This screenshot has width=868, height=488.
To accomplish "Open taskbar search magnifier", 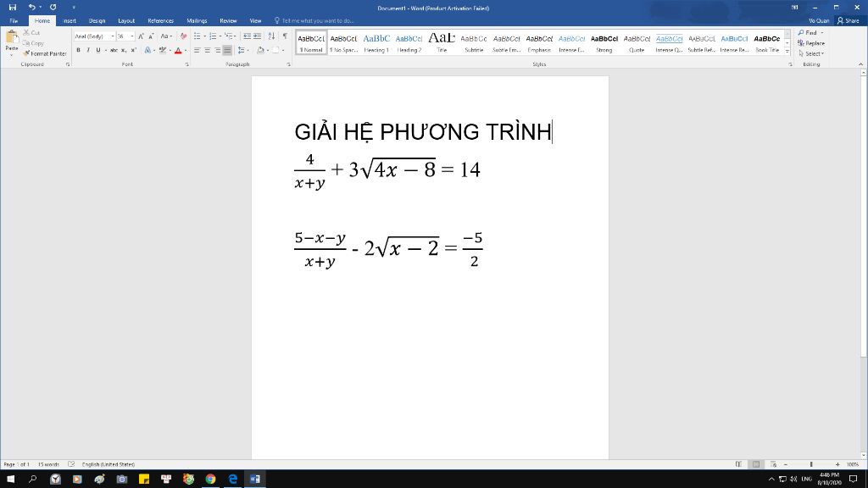I will pos(33,480).
